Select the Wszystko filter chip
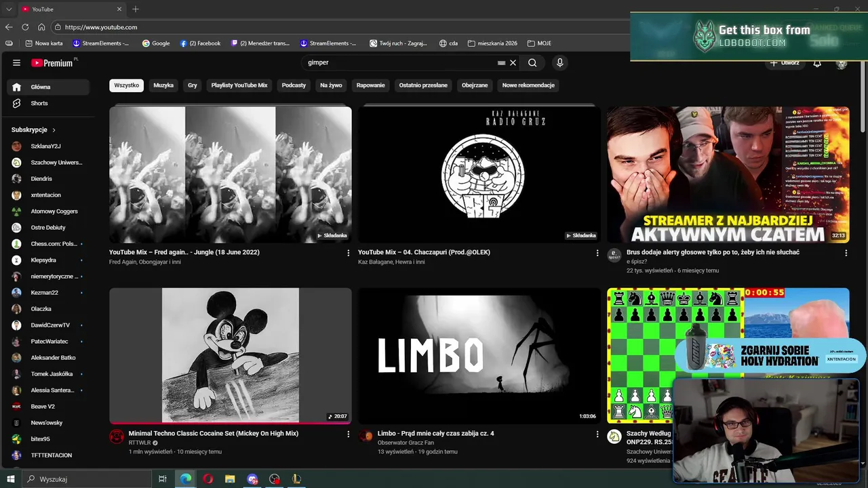 click(126, 85)
